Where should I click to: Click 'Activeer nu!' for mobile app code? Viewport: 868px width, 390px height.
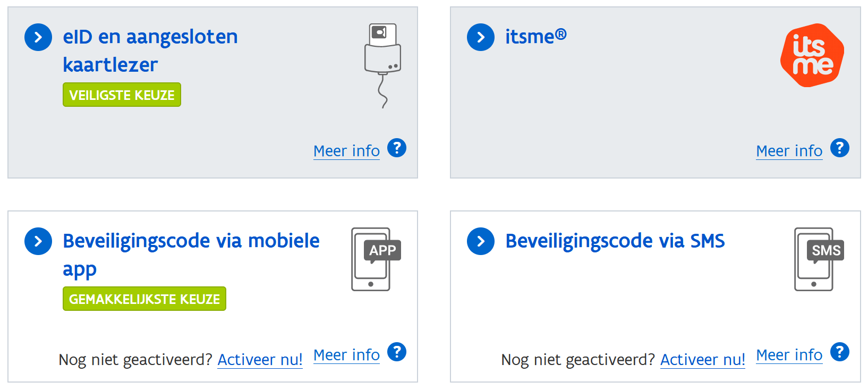(x=260, y=360)
